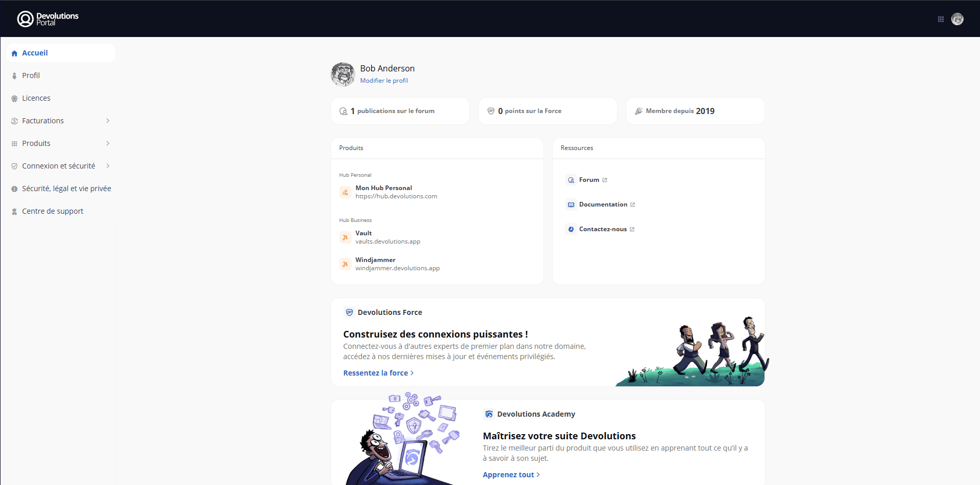Image resolution: width=980 pixels, height=485 pixels.
Task: Go to Profil in sidebar
Action: [x=31, y=76]
